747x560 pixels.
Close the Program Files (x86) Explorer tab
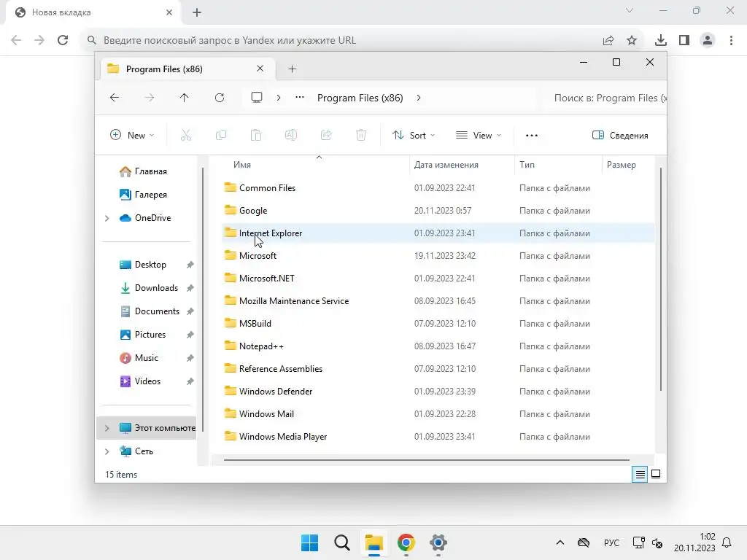260,69
